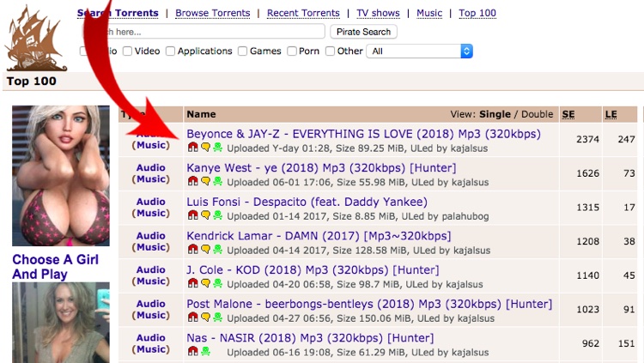Click green skull icon for Beyonce & JAY-Z torrent

point(218,147)
